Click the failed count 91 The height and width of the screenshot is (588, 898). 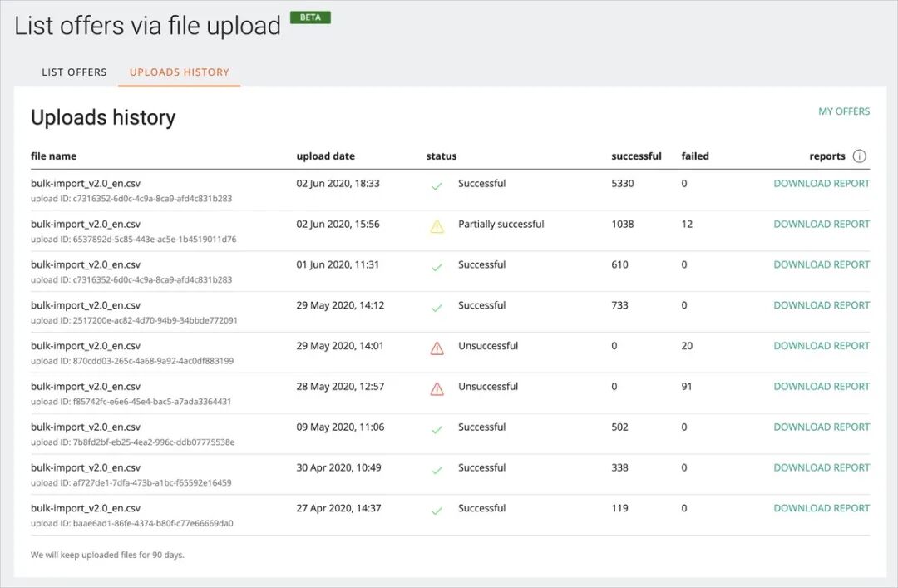(x=687, y=387)
